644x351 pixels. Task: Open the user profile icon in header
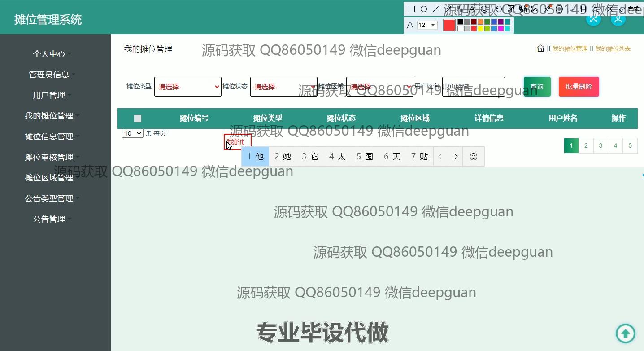618,19
